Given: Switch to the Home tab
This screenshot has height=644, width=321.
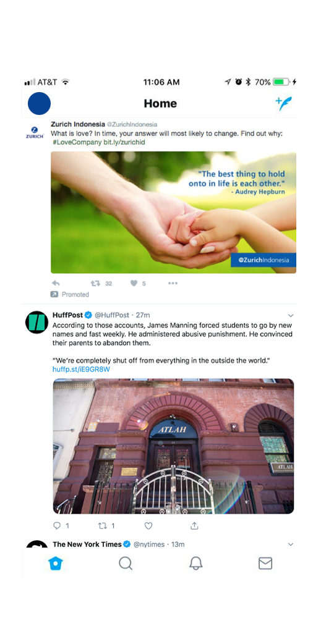Looking at the screenshot, I should coord(56,563).
